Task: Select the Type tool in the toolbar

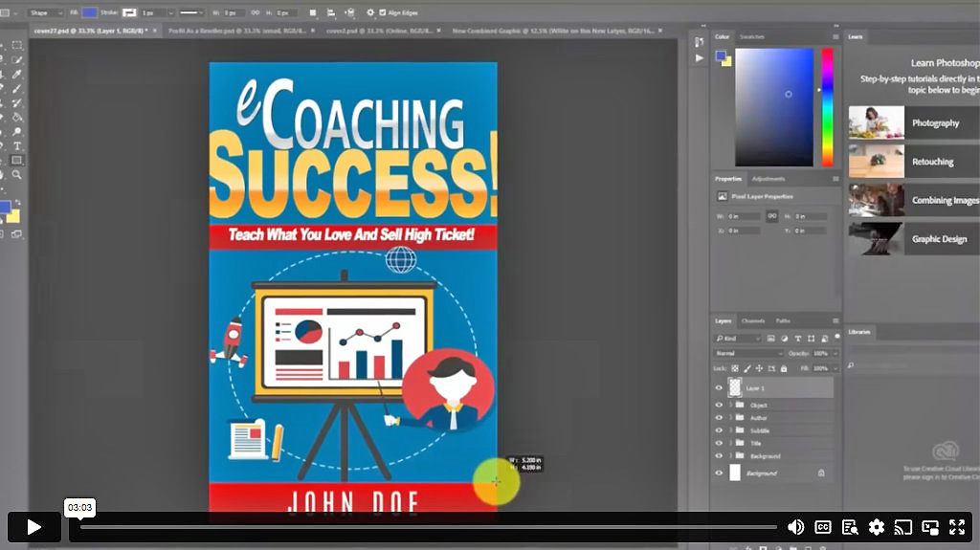Action: point(17,146)
